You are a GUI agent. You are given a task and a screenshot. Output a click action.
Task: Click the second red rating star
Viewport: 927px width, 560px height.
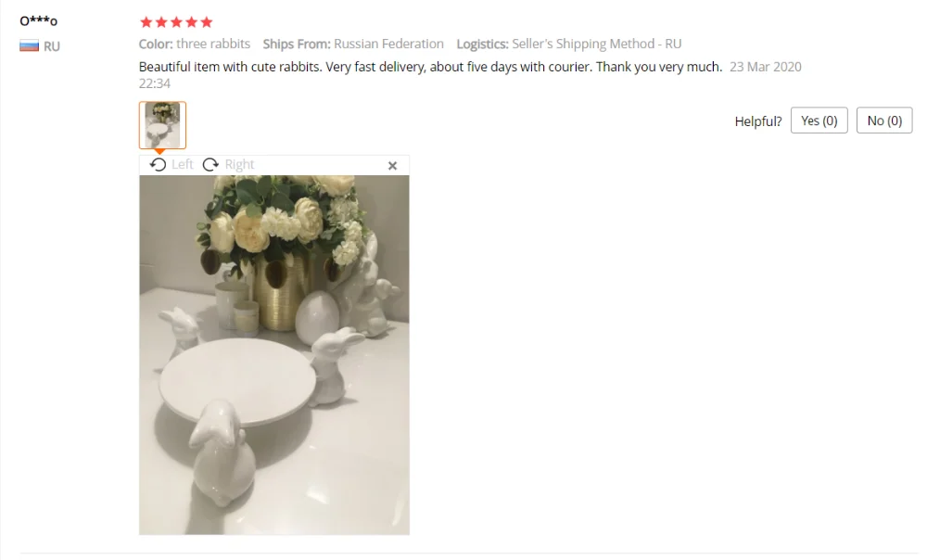pos(161,22)
